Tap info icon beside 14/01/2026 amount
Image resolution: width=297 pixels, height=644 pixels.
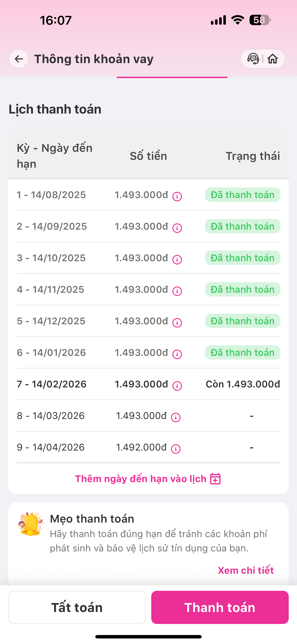177,354
